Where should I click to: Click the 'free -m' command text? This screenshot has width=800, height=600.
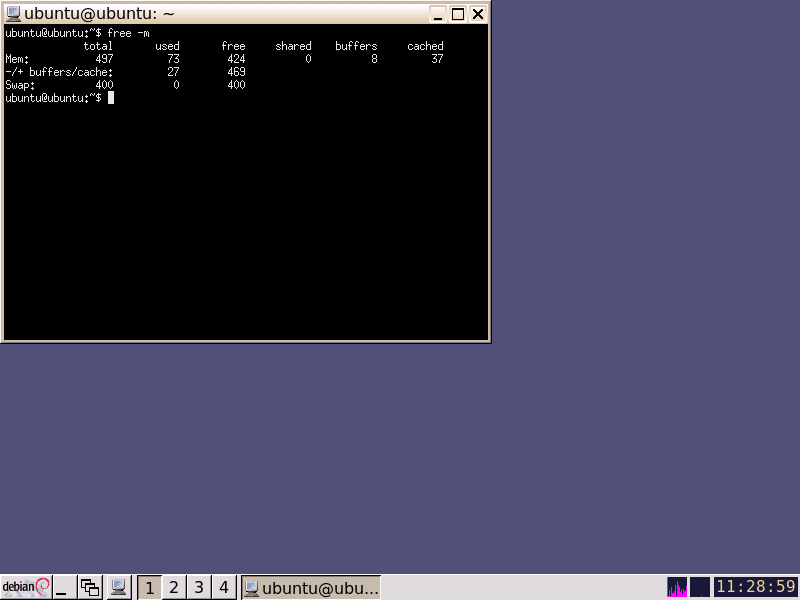pos(129,33)
